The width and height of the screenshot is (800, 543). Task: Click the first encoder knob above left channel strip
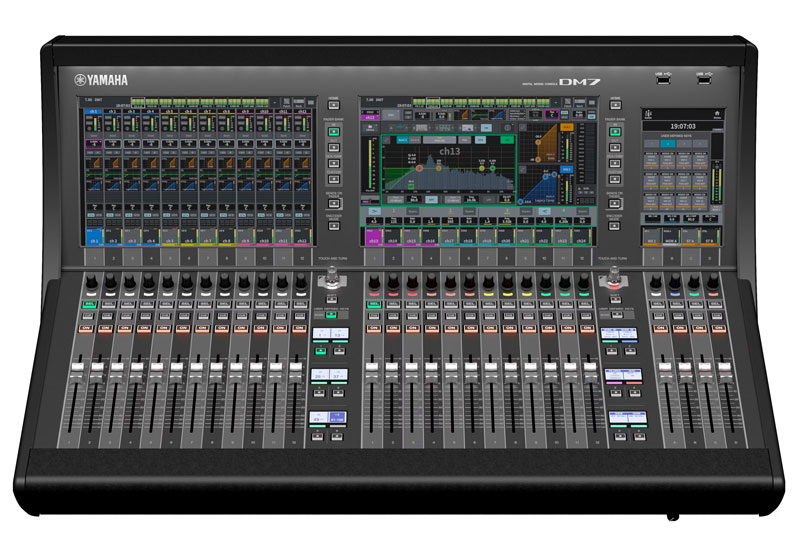coord(90,285)
